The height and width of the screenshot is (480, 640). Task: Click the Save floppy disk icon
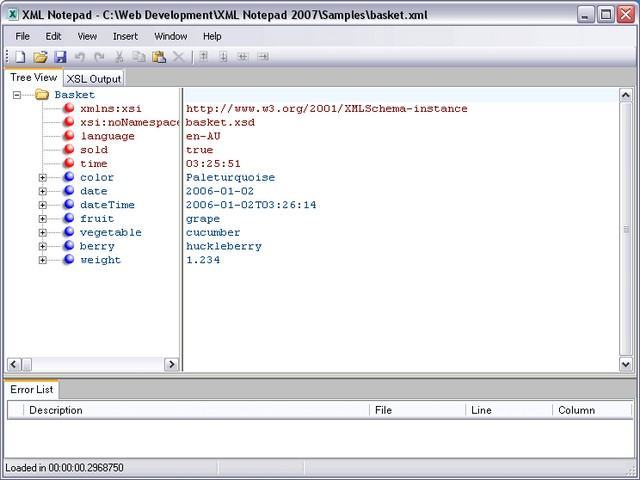coord(60,57)
